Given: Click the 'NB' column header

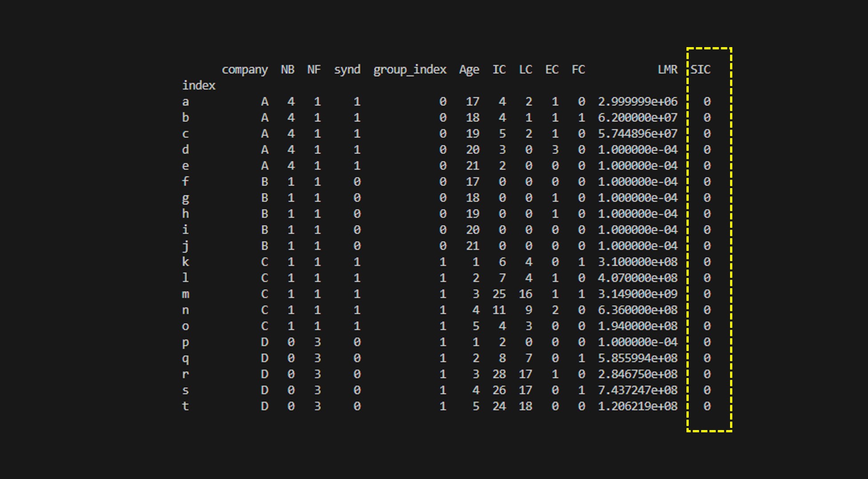Looking at the screenshot, I should point(287,69).
